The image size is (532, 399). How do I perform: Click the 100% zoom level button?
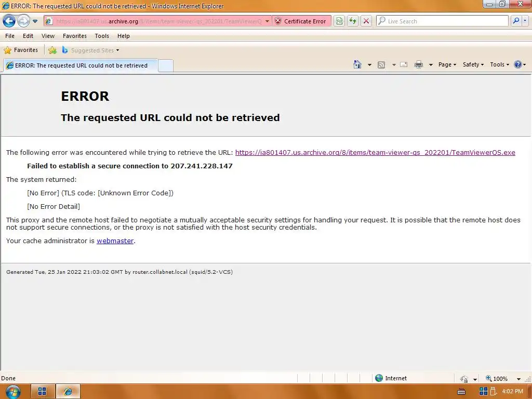point(497,379)
